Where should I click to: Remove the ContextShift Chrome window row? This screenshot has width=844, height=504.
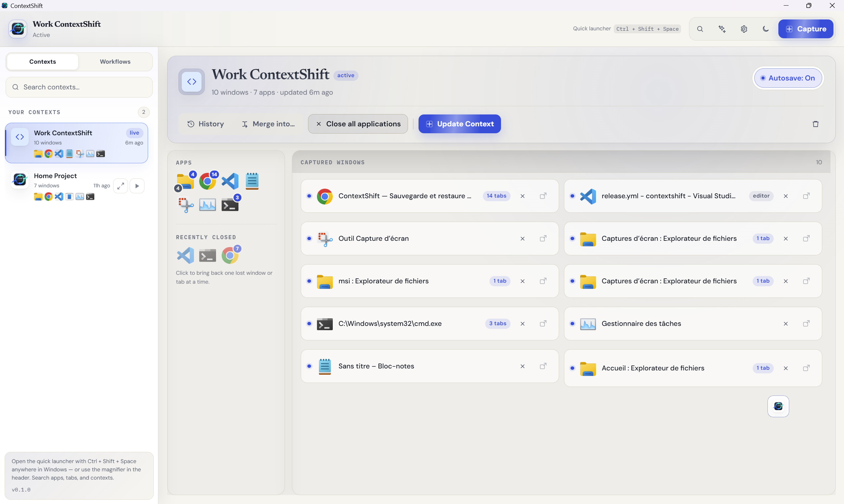[522, 196]
